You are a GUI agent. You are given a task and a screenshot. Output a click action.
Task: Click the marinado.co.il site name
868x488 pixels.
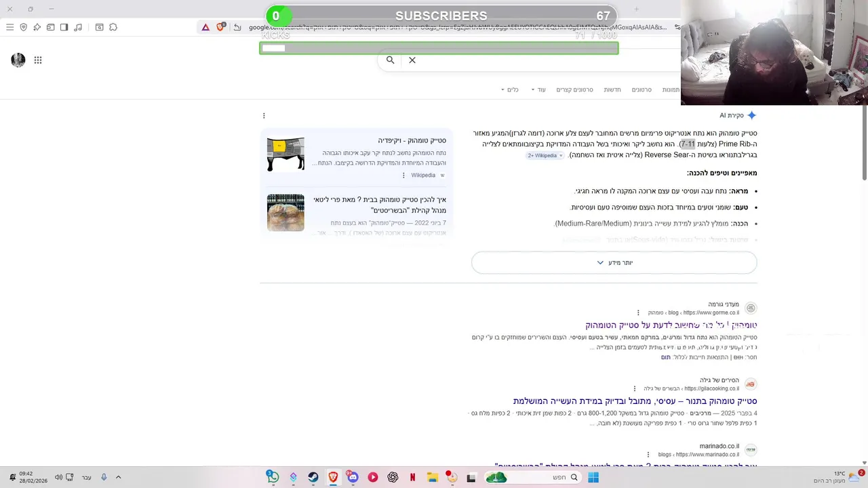(719, 446)
